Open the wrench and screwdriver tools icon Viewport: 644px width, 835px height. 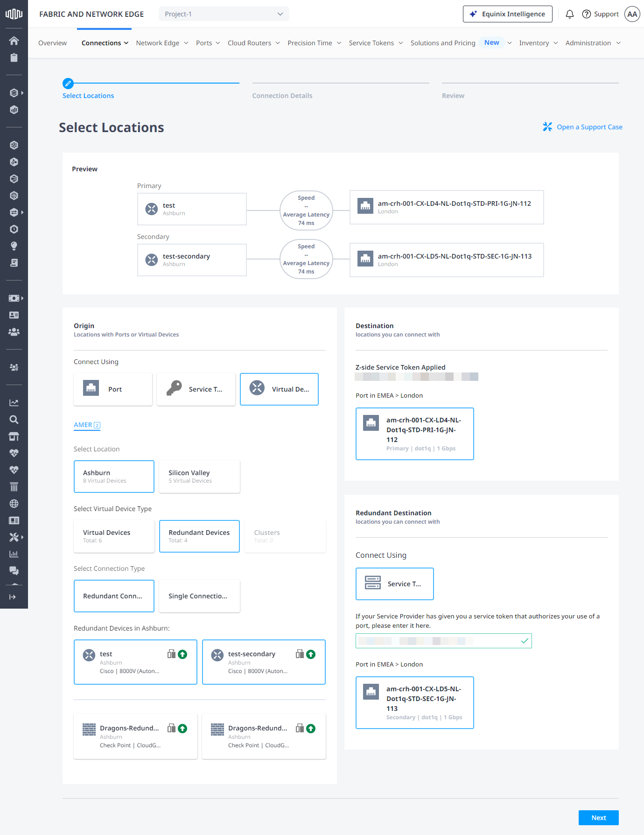(x=14, y=537)
